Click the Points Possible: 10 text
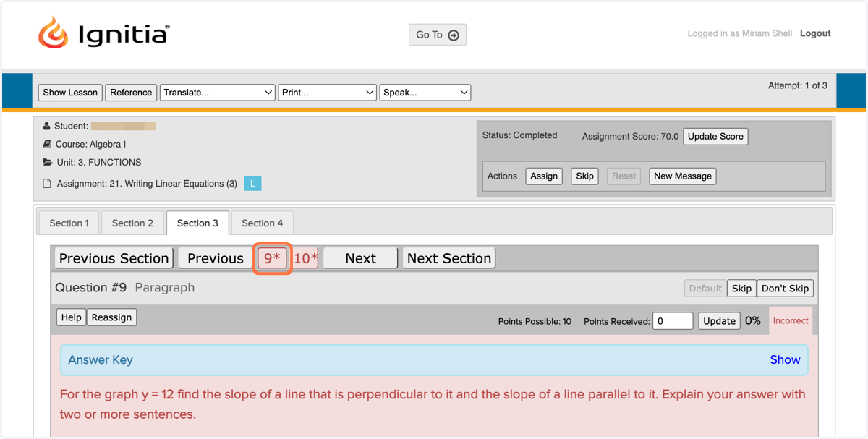 tap(535, 322)
